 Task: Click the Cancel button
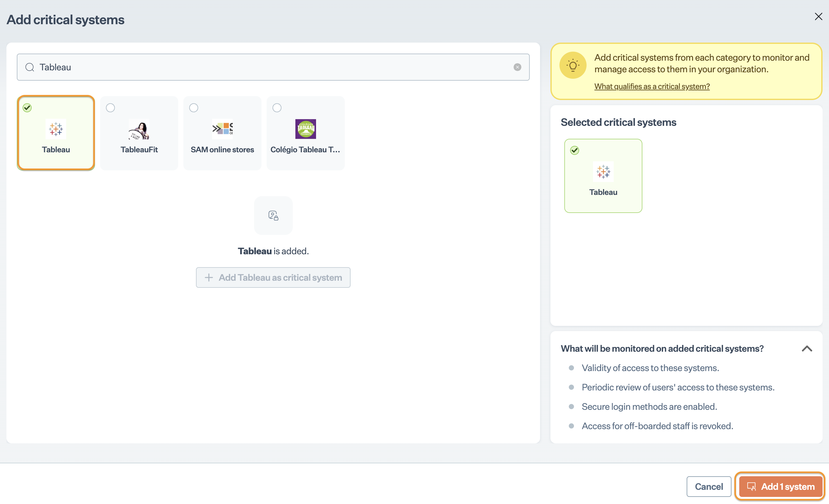coord(709,487)
